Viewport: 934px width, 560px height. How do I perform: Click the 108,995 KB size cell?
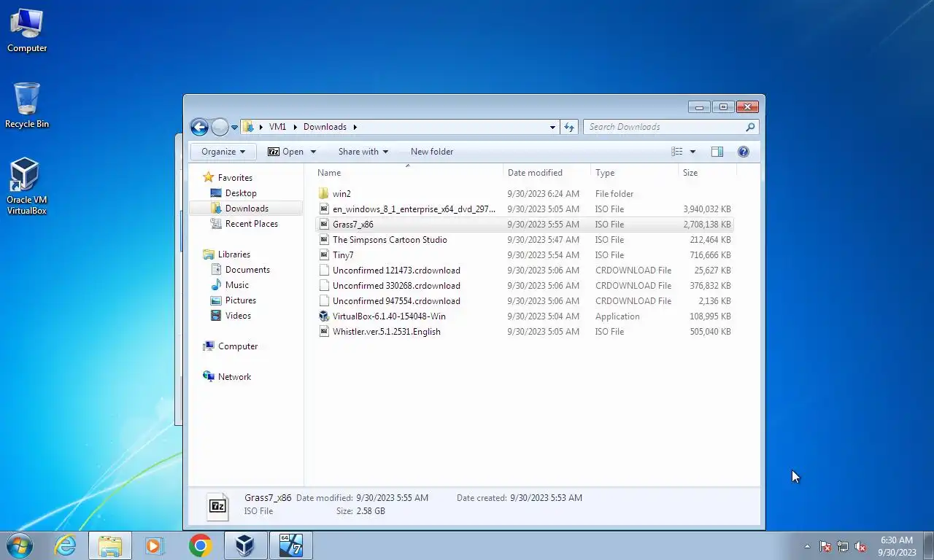click(710, 316)
